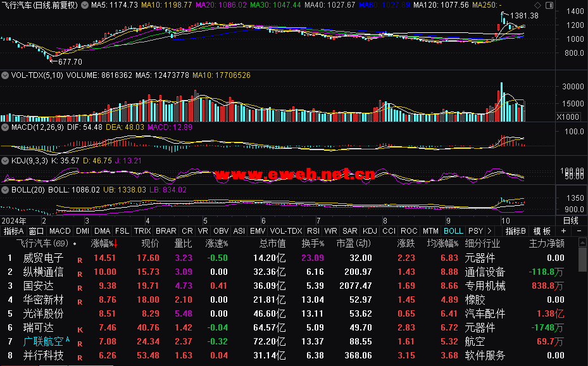Image resolution: width=588 pixels, height=366 pixels.
Task: Switch indicator to MACD
Action: (x=59, y=231)
